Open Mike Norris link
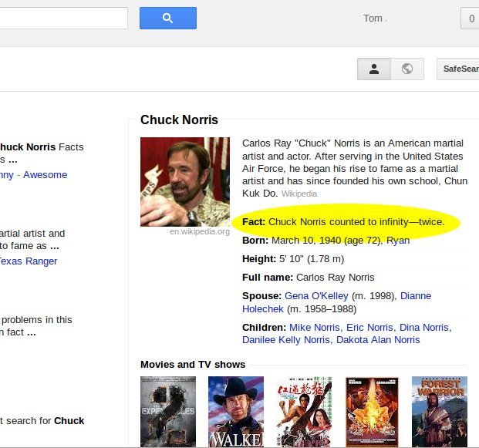The height and width of the screenshot is (448, 479). tap(315, 328)
